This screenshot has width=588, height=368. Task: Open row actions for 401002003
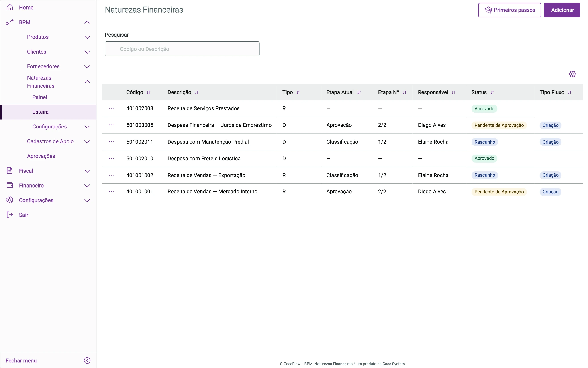(x=112, y=108)
